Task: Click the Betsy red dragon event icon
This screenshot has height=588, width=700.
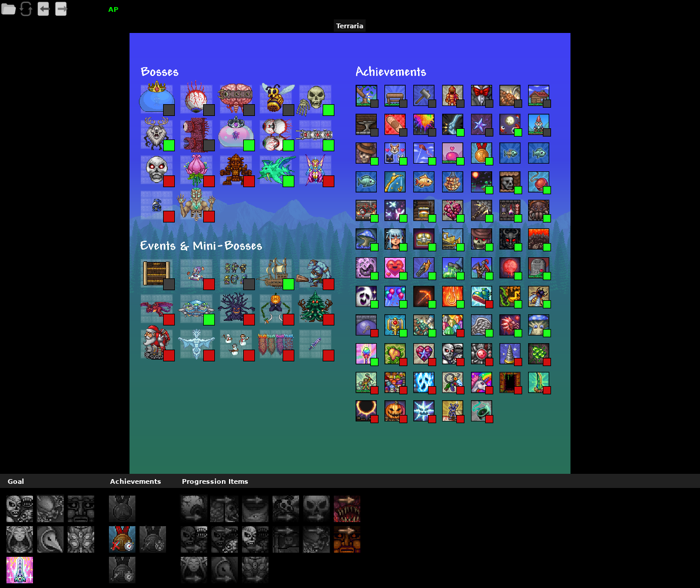Action: click(x=157, y=308)
